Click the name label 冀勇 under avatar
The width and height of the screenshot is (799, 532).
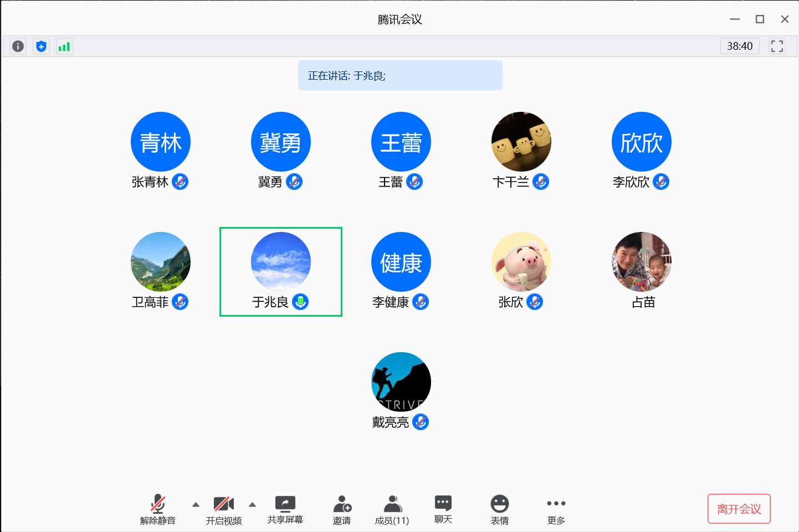point(270,182)
